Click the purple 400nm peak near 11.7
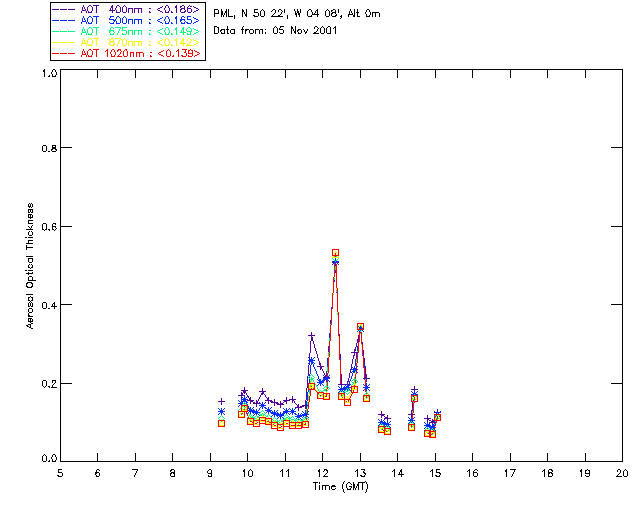 click(x=311, y=336)
